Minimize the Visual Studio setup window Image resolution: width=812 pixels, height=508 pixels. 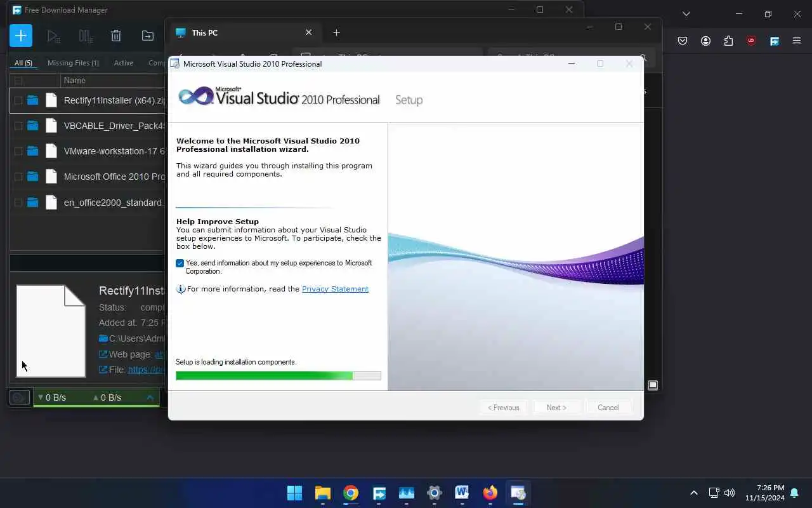571,63
